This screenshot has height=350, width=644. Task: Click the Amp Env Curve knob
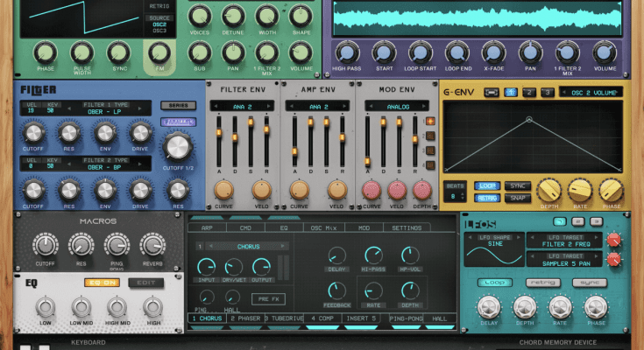(x=300, y=190)
